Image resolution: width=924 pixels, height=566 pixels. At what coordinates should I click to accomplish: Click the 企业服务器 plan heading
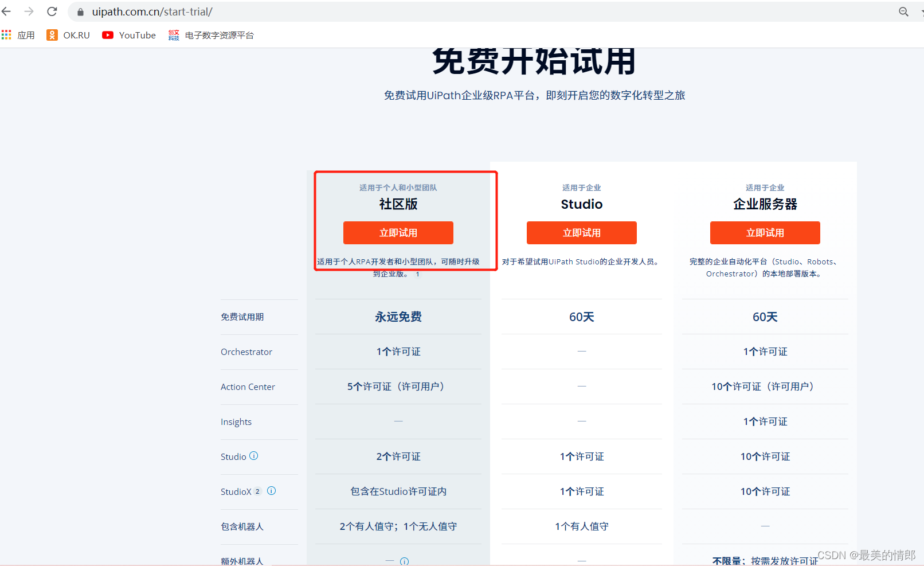click(765, 204)
